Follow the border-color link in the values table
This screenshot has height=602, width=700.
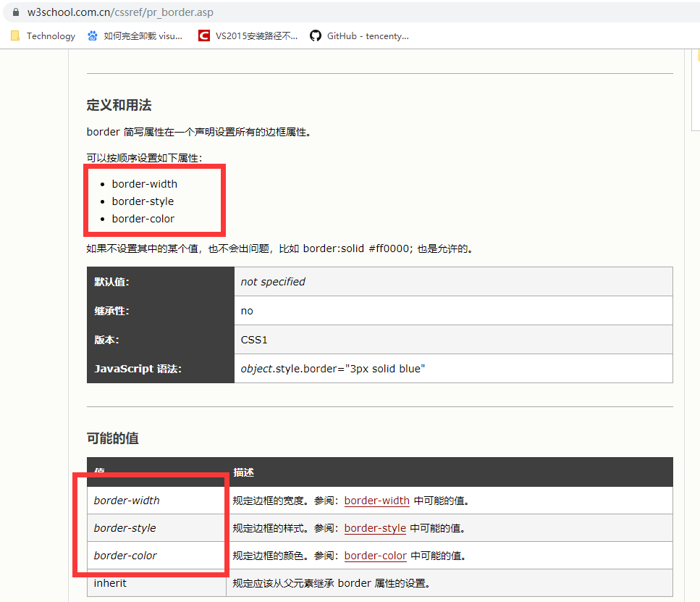[x=375, y=556]
